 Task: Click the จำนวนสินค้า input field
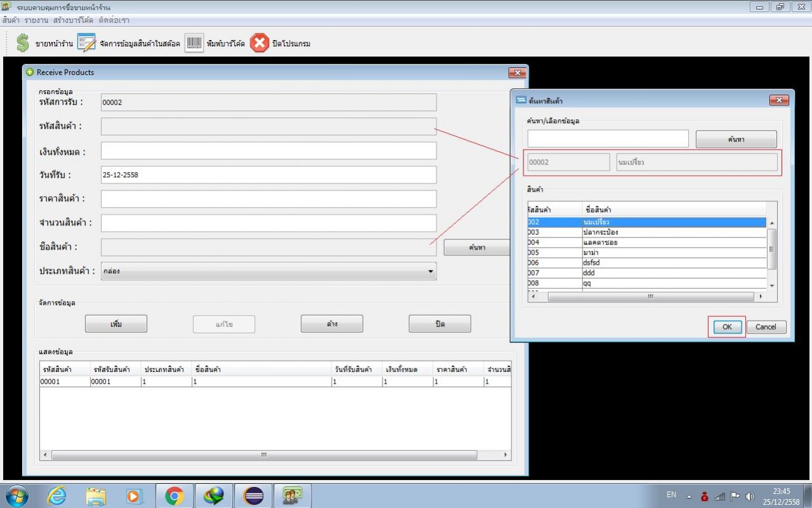pos(268,223)
